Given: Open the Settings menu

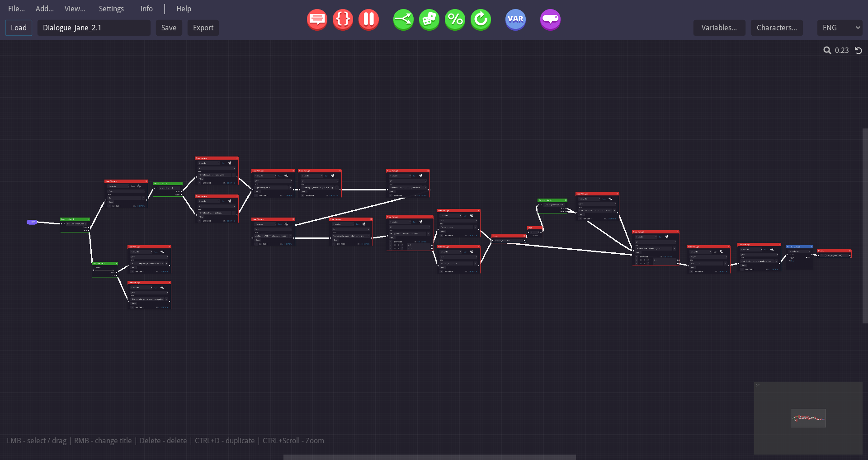Looking at the screenshot, I should pos(111,9).
